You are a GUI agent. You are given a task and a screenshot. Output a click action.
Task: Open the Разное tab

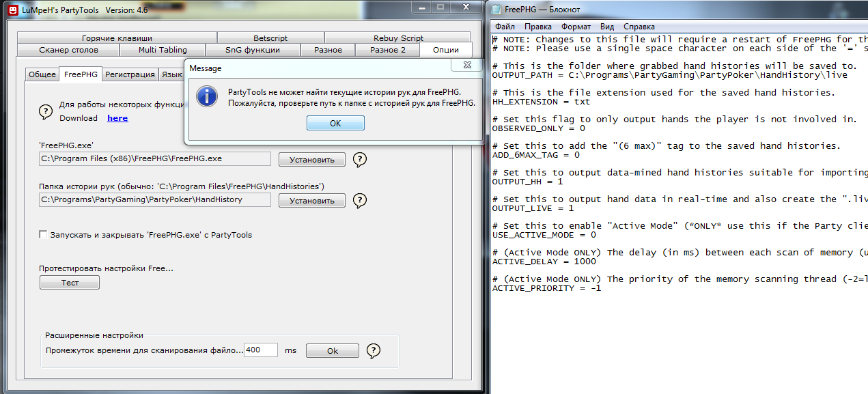click(x=328, y=50)
